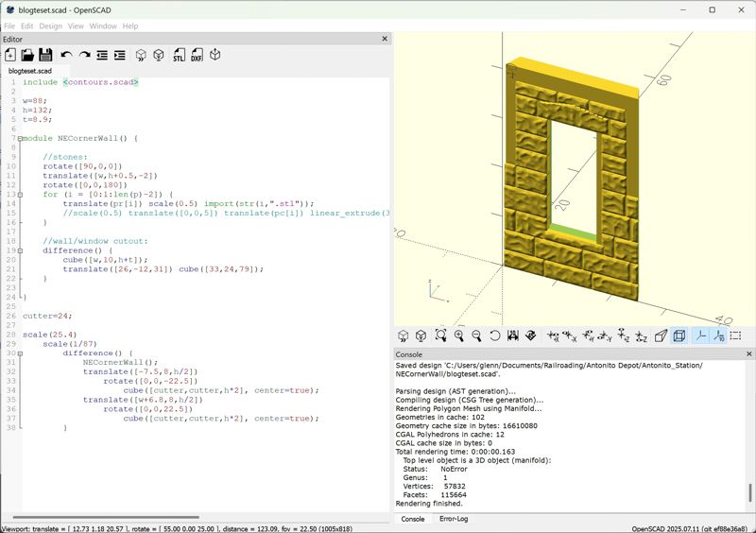Toggle show edges in viewport
The height and width of the screenshot is (533, 756).
coord(736,335)
